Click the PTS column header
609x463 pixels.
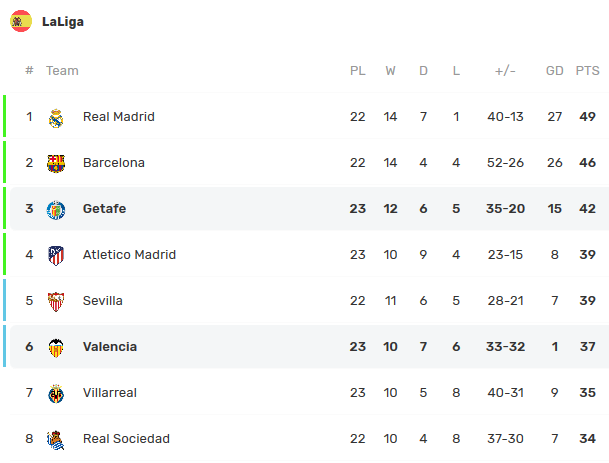tap(587, 71)
